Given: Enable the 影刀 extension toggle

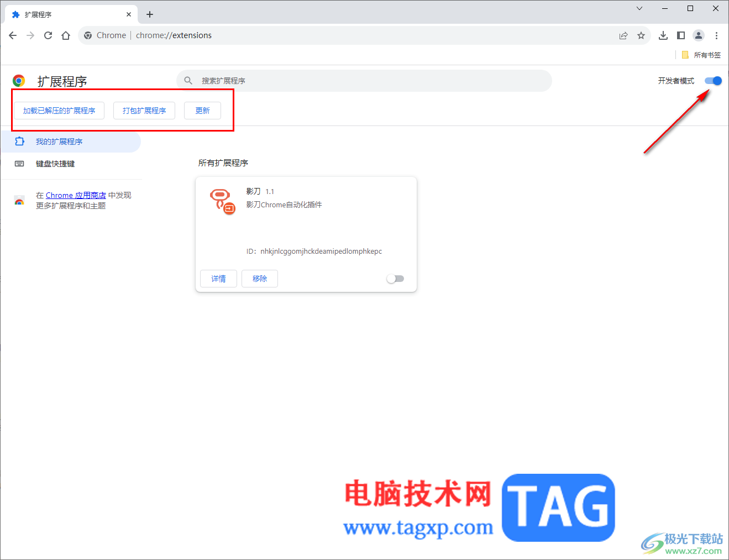Looking at the screenshot, I should click(395, 278).
